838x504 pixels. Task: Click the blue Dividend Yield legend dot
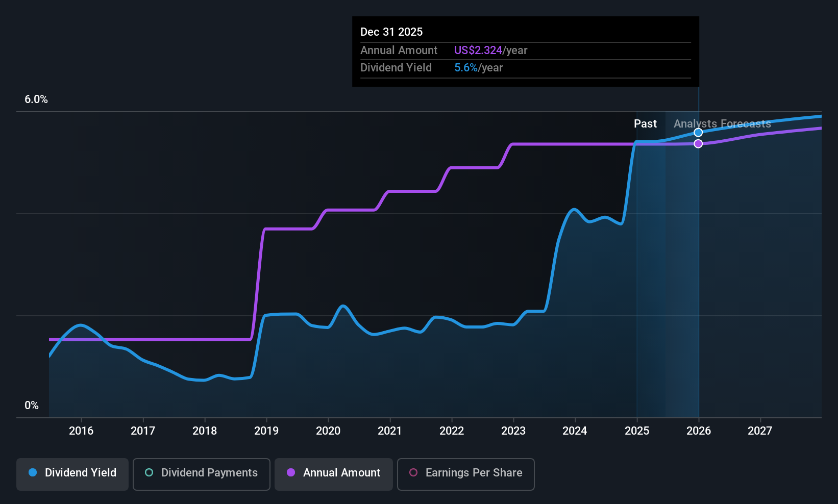coord(33,472)
